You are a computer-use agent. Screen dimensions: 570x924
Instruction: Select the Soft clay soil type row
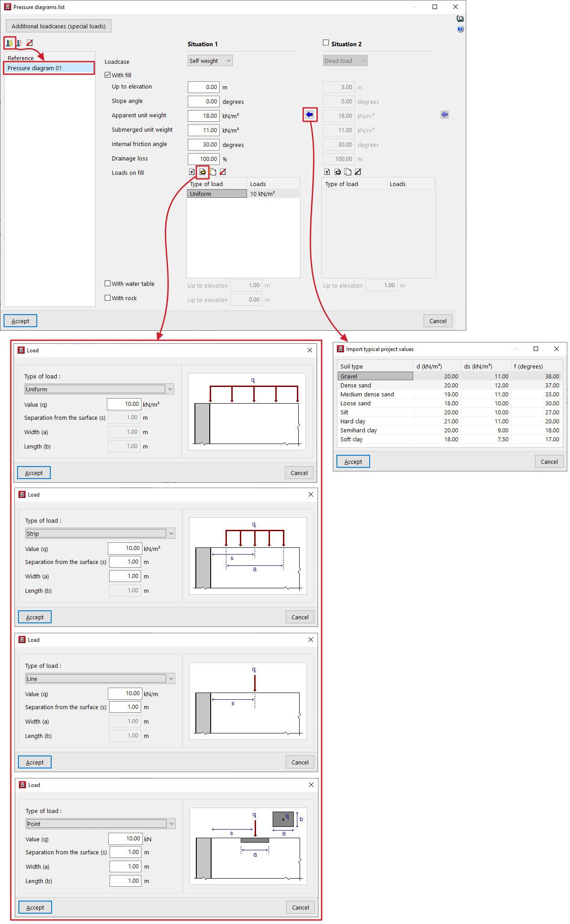coord(450,439)
